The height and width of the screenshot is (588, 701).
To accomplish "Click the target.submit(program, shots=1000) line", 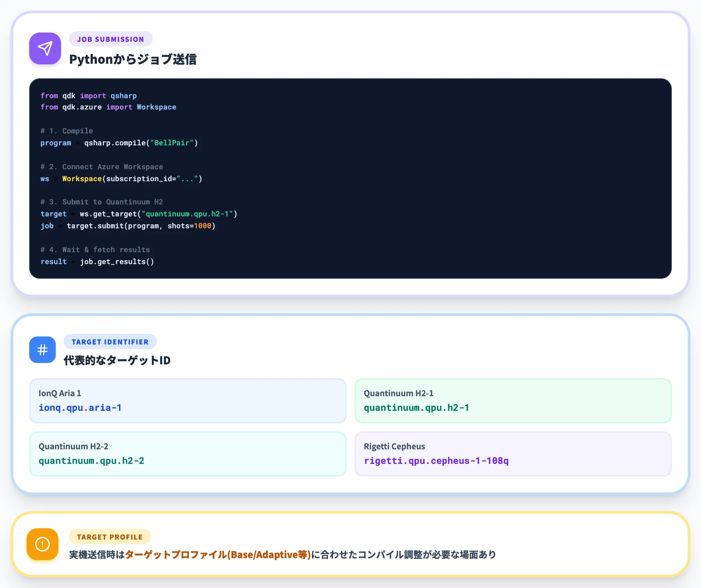I will point(128,226).
